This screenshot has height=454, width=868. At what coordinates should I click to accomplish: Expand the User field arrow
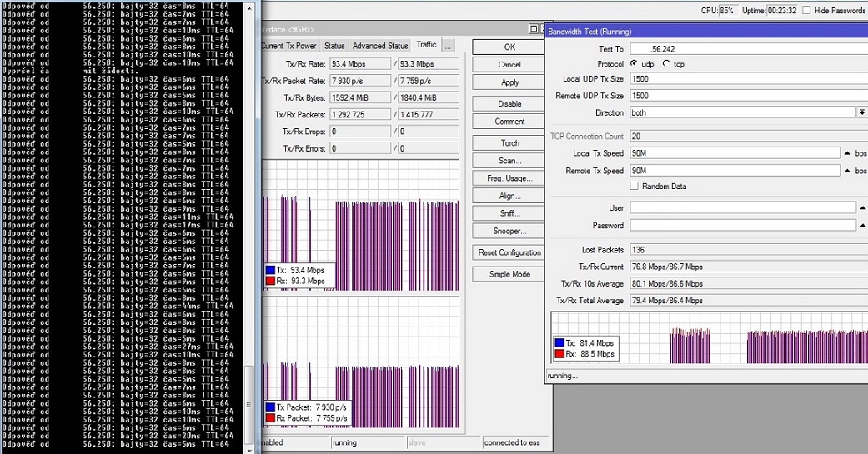(x=862, y=208)
